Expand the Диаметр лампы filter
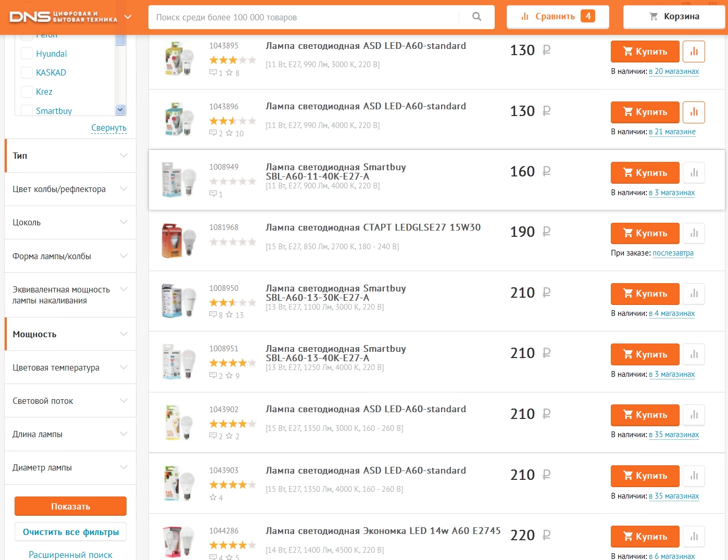Image resolution: width=728 pixels, height=560 pixels. point(70,467)
